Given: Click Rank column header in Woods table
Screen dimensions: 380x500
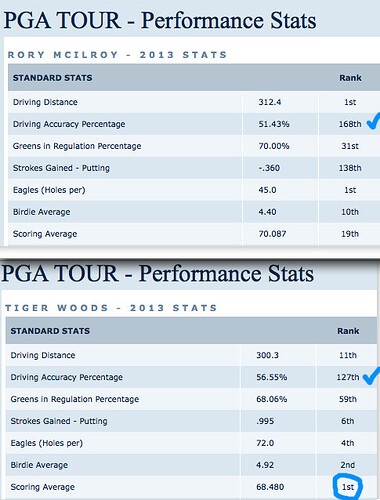Looking at the screenshot, I should 348,331.
